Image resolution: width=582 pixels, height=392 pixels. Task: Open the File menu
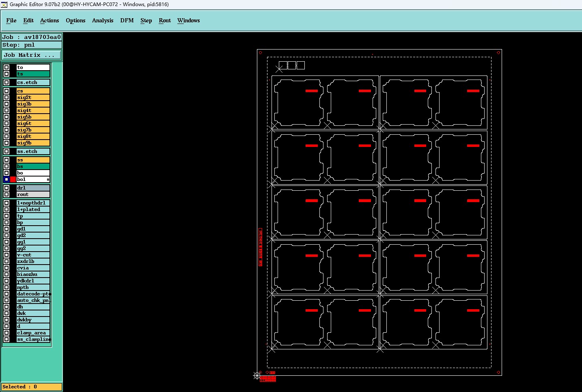pyautogui.click(x=11, y=21)
